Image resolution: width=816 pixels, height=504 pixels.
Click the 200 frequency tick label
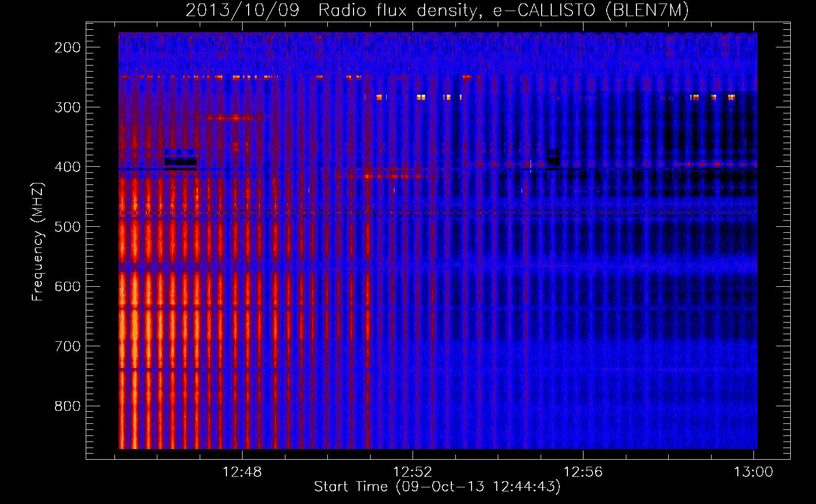[x=68, y=47]
